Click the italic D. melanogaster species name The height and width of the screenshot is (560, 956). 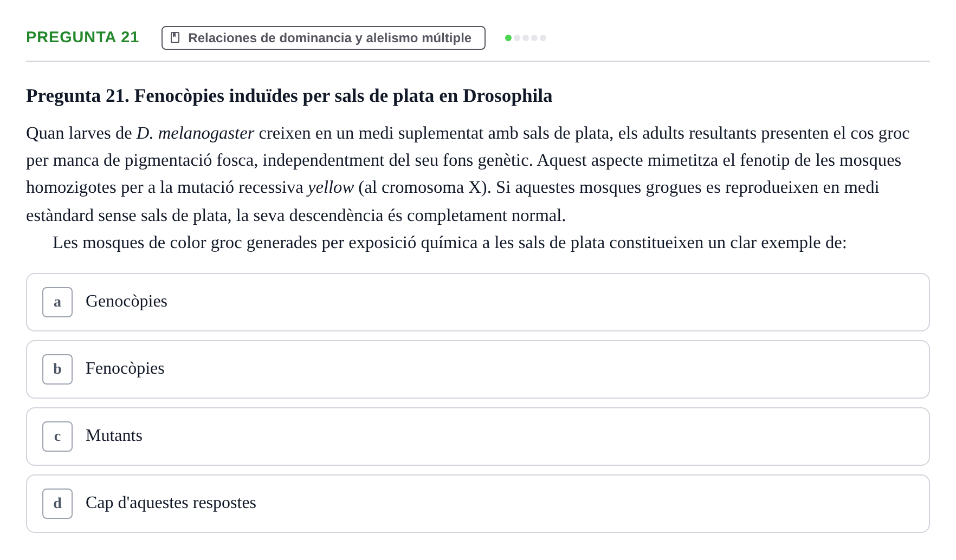195,133
